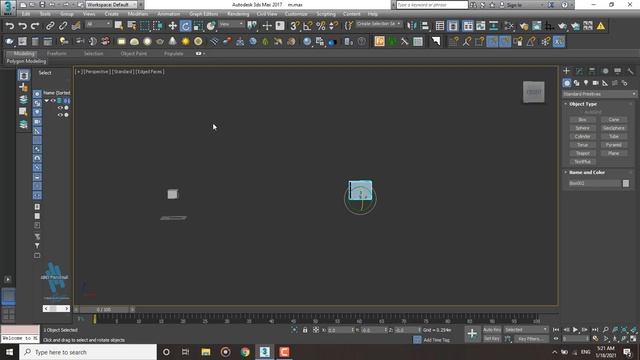Open File Explorer from the taskbar

click(206, 352)
